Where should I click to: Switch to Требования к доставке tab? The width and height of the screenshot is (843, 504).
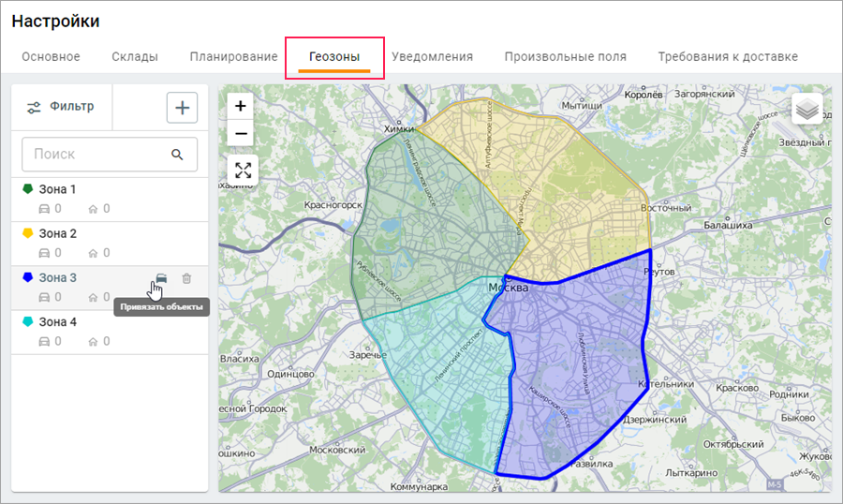click(x=728, y=56)
